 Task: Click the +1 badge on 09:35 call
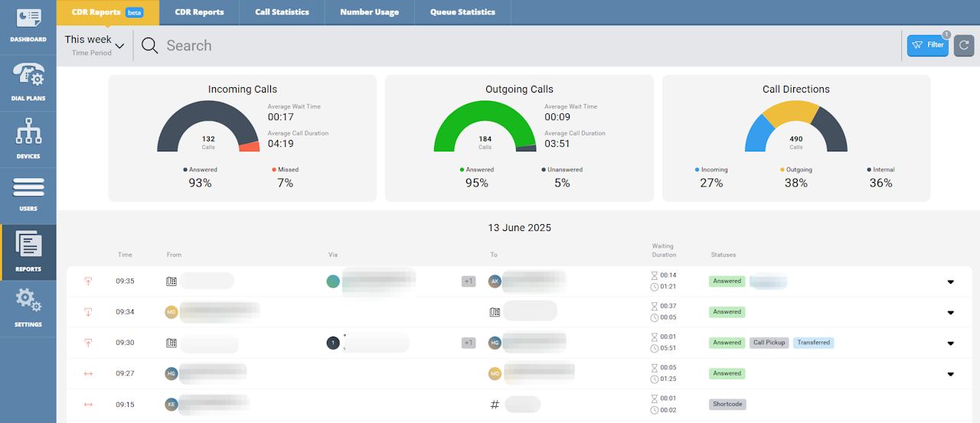click(469, 281)
